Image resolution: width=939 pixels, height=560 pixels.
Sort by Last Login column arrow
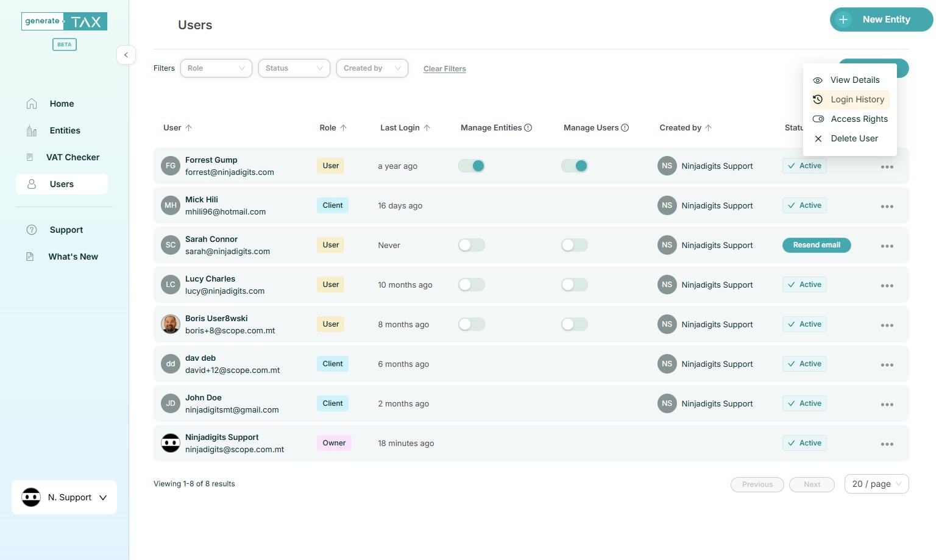pyautogui.click(x=427, y=128)
